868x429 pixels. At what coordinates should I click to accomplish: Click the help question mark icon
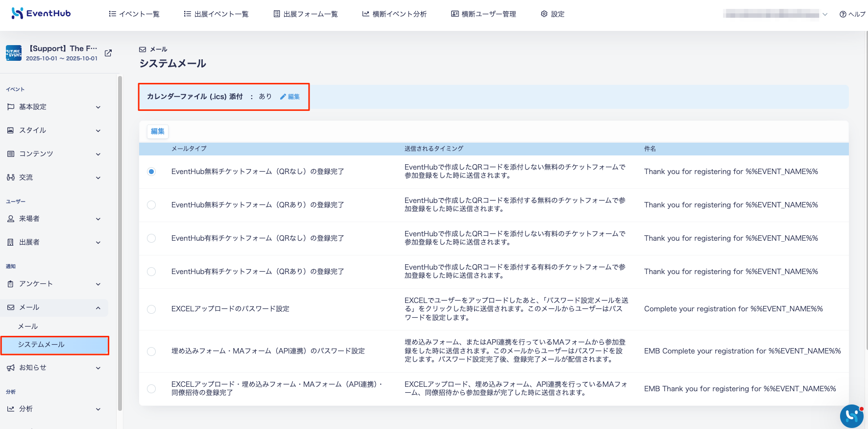click(843, 14)
